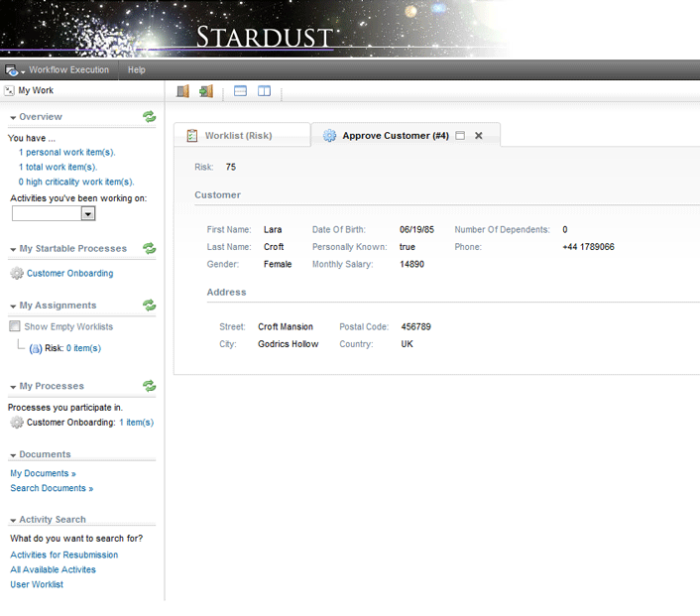
Task: Collapse the My Processes section
Action: 13,387
